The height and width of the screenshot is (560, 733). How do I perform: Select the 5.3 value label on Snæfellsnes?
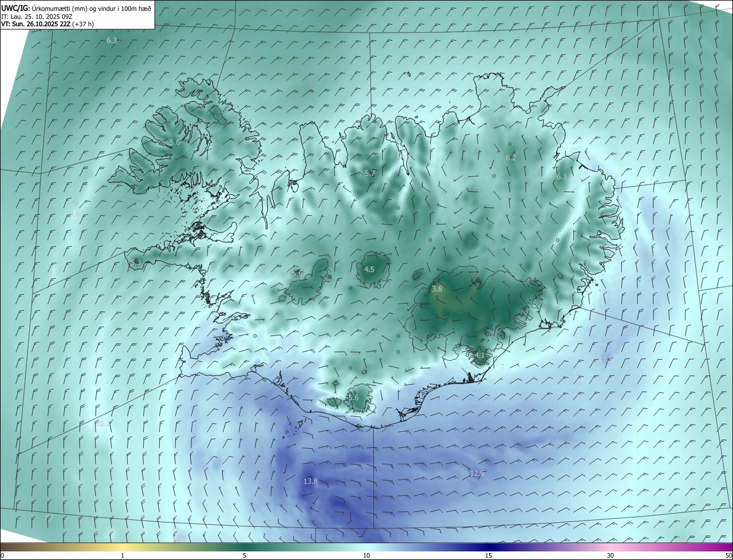[x=136, y=263]
